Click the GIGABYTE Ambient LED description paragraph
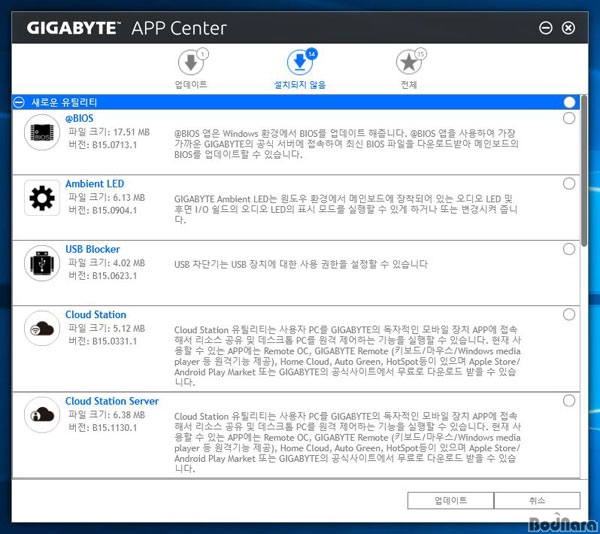600x534 pixels. pos(346,209)
